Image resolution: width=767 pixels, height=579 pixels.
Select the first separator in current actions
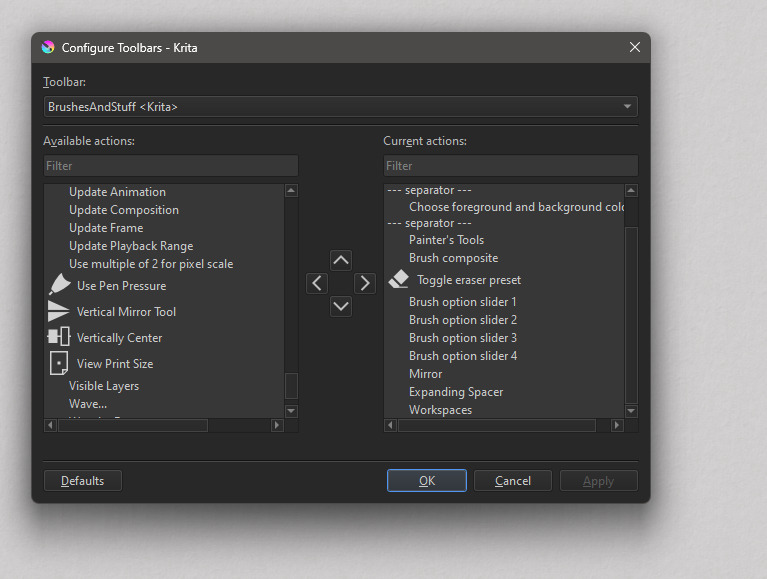click(429, 190)
